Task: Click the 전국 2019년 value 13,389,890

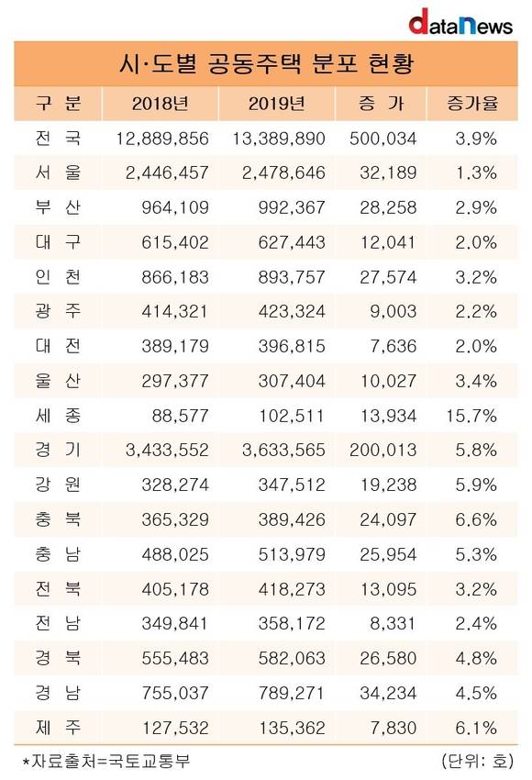Action: pos(279,139)
